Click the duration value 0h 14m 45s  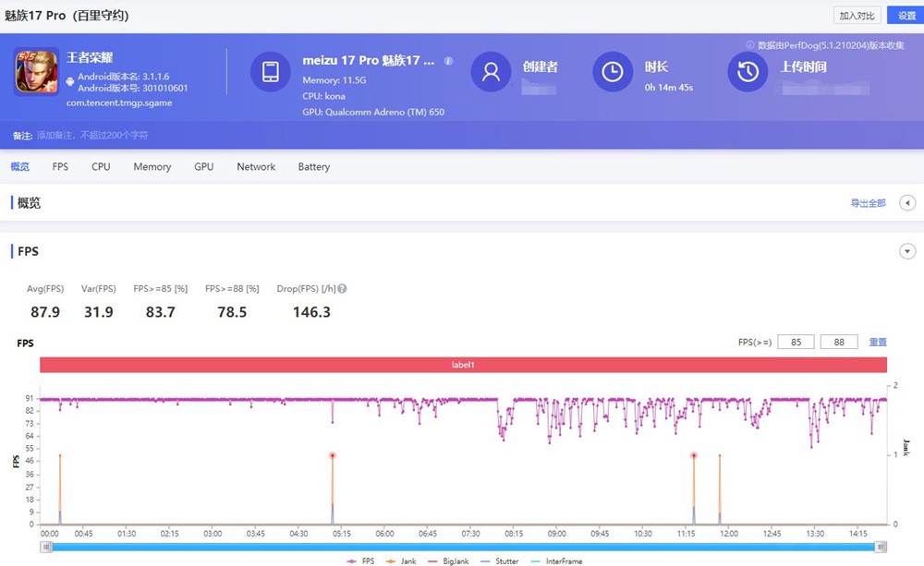669,87
